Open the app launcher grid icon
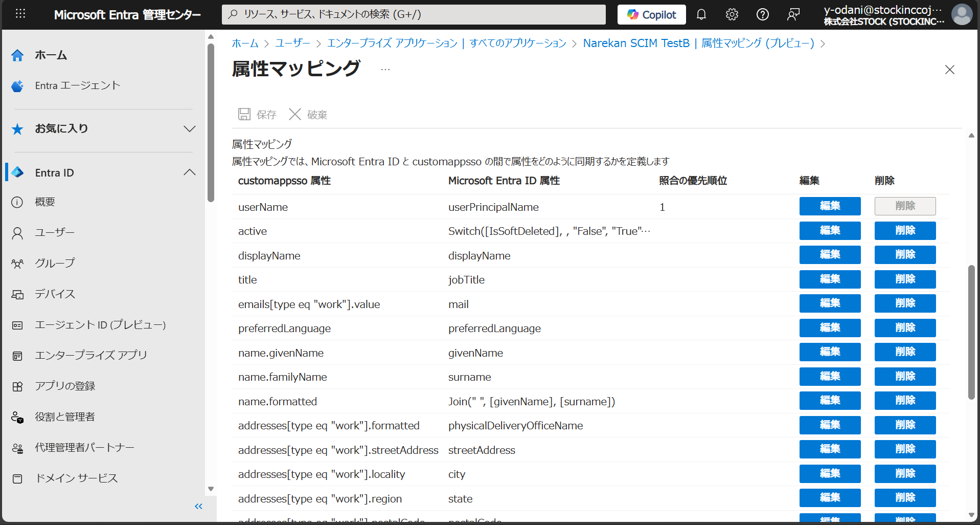Viewport: 980px width, 525px height. (20, 14)
